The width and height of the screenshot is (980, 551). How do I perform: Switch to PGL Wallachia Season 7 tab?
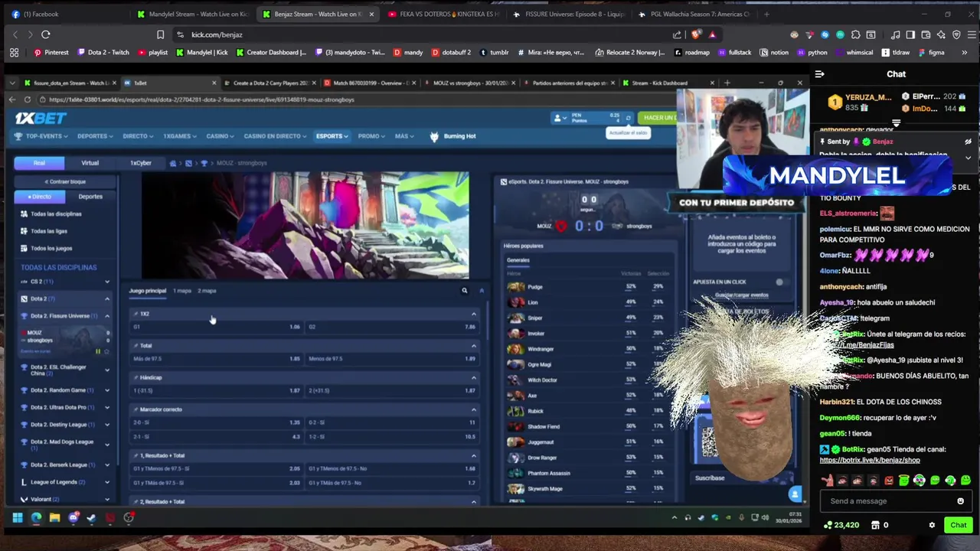pyautogui.click(x=694, y=14)
